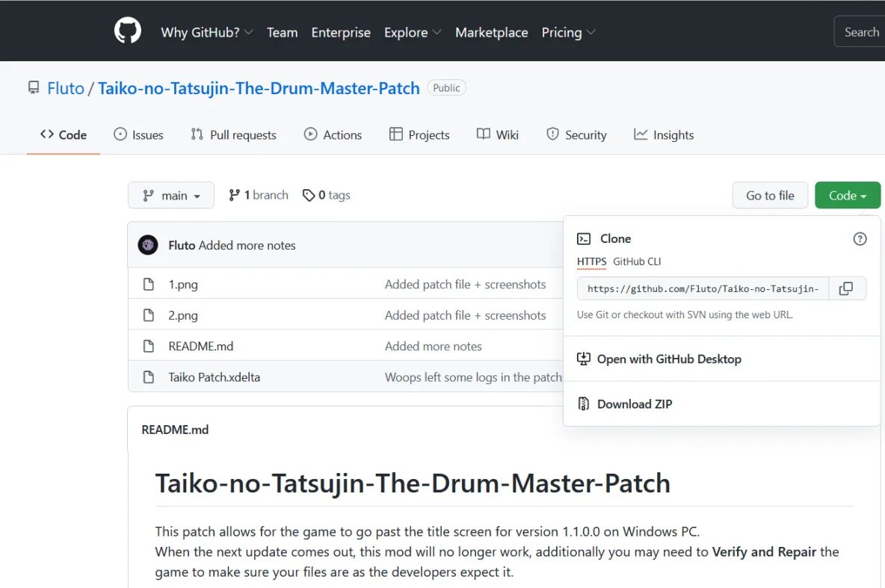The height and width of the screenshot is (588, 885).
Task: Expand the main branch selector
Action: point(170,196)
